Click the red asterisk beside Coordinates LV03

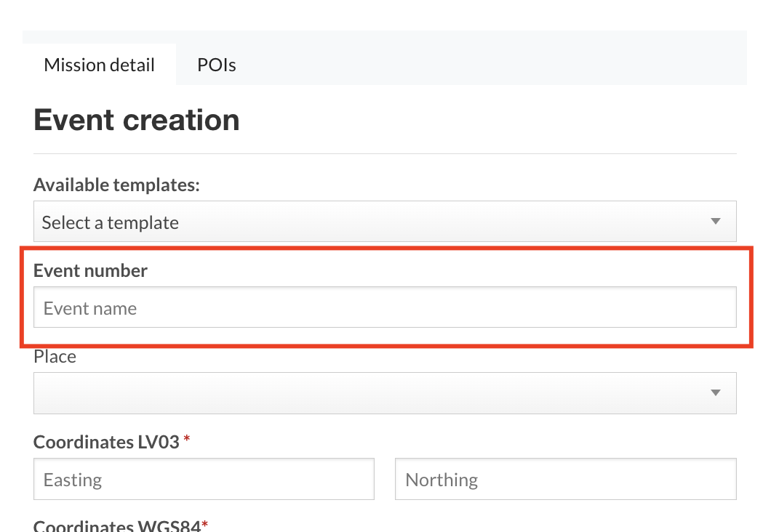pos(187,440)
